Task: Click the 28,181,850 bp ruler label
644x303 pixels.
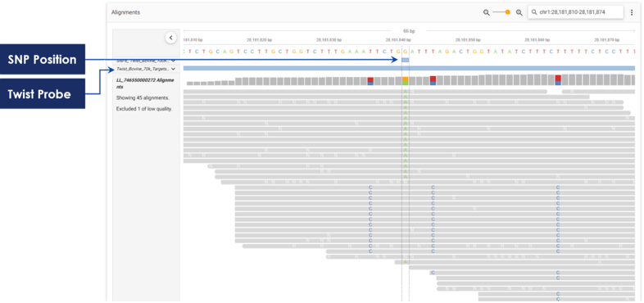Action: (x=468, y=40)
